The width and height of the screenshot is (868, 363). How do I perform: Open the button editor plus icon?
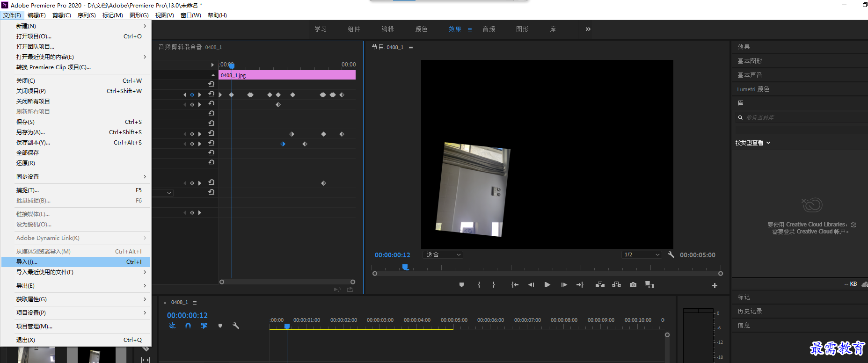pos(715,285)
